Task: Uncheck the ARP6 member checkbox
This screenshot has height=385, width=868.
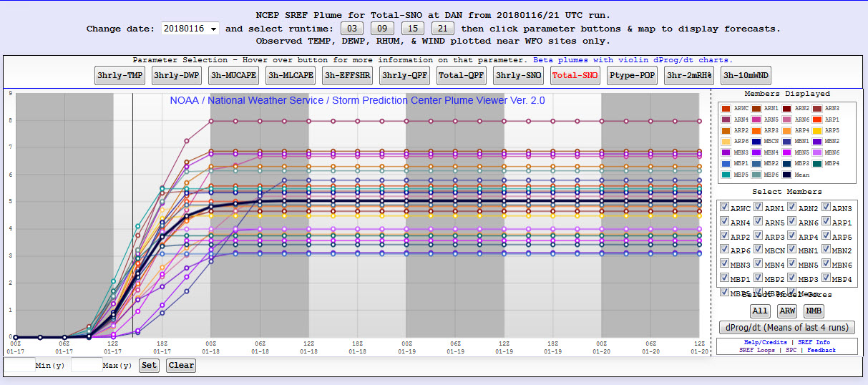Action: (725, 250)
